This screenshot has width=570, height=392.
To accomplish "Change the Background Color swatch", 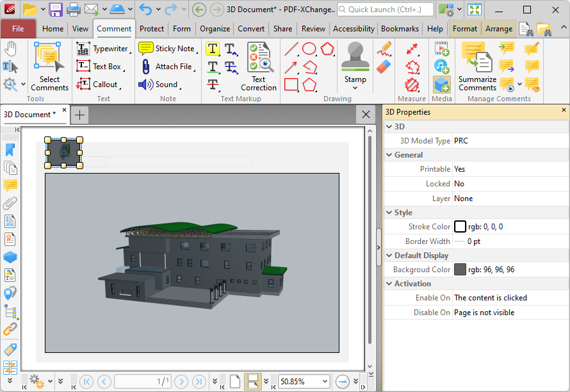I will pos(460,270).
